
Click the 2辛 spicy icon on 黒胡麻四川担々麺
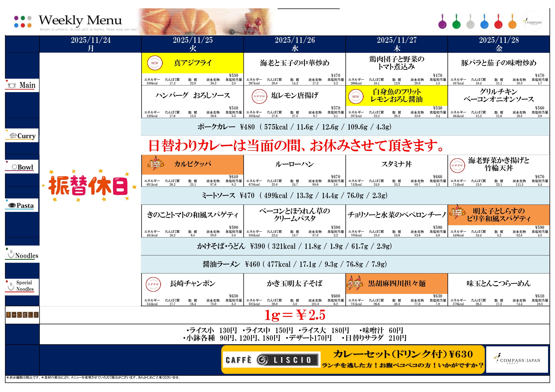(x=354, y=283)
